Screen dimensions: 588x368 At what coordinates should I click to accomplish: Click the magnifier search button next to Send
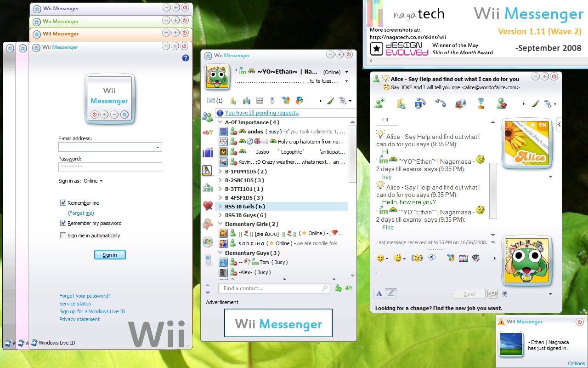click(492, 293)
